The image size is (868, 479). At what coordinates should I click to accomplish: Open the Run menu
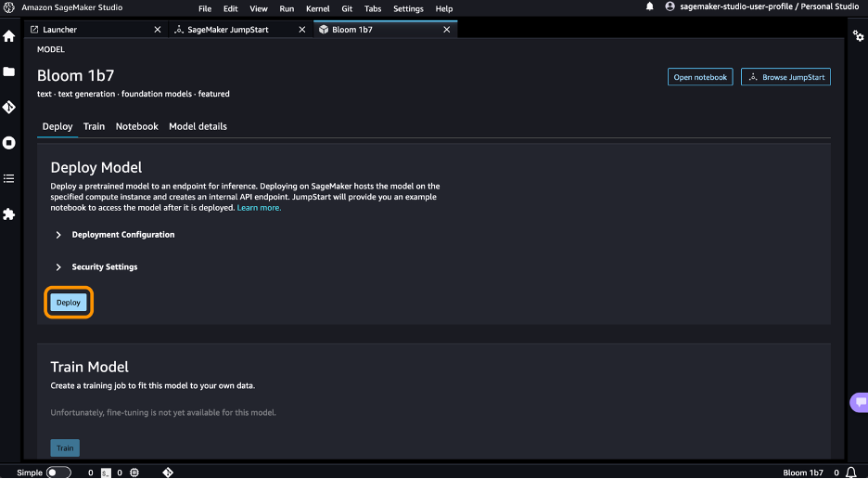click(287, 9)
